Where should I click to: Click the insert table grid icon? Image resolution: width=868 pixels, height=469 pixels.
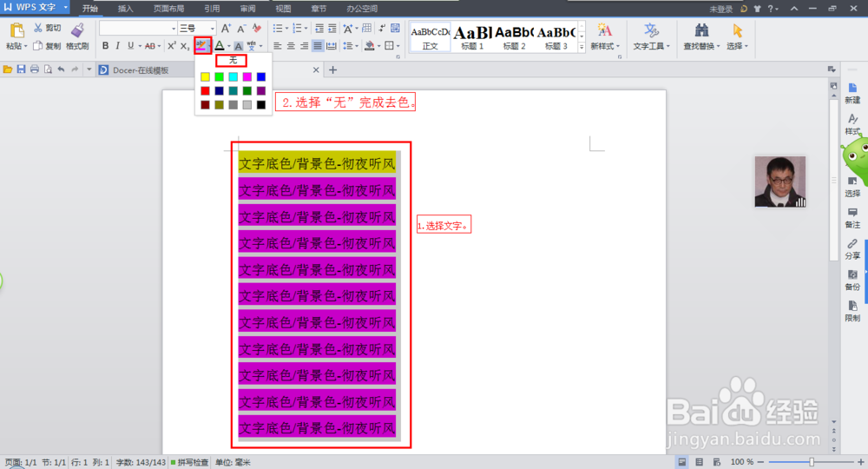click(366, 29)
